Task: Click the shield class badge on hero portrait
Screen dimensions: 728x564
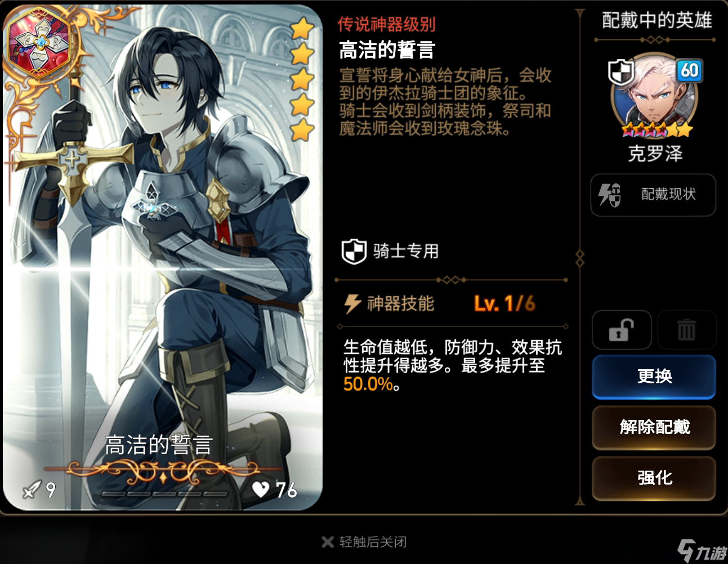Action: (x=622, y=72)
